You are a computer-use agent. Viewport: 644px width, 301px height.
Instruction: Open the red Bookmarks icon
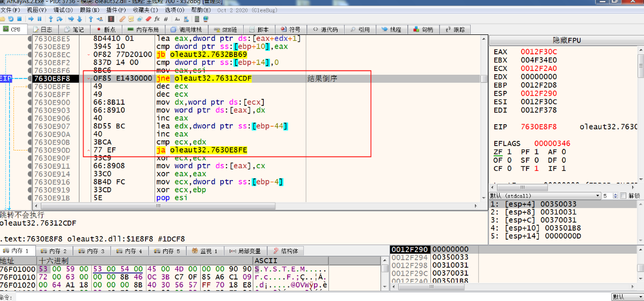(x=148, y=19)
